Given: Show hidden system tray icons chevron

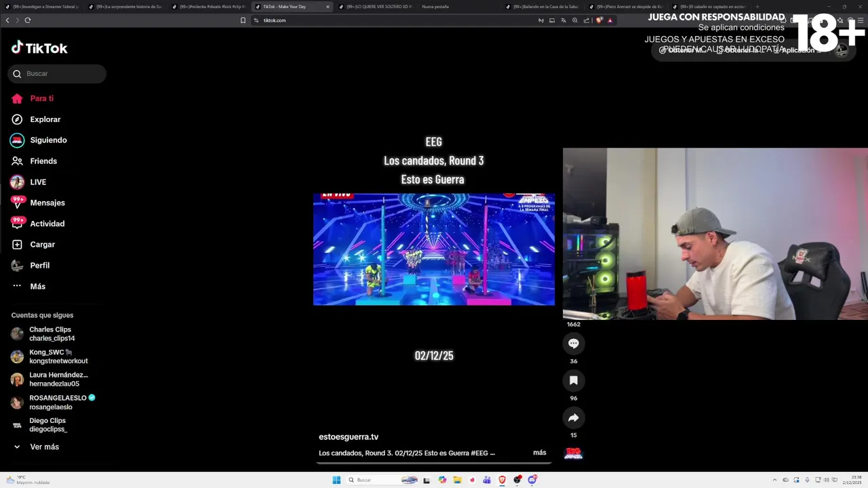Looking at the screenshot, I should [x=775, y=480].
